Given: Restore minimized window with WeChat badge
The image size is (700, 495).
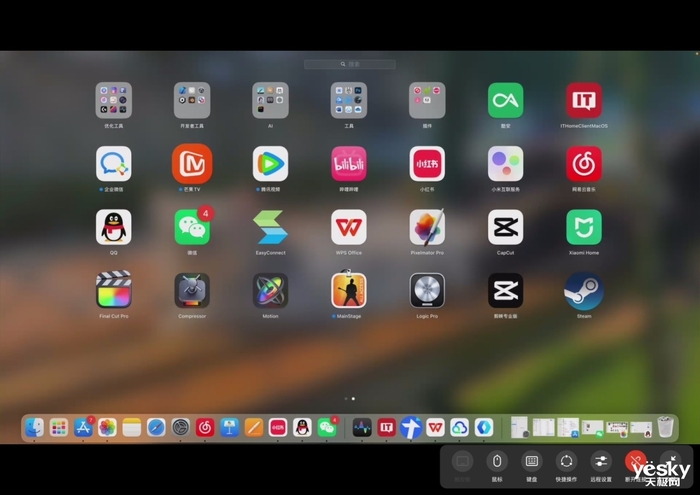Looking at the screenshot, I should 592,428.
